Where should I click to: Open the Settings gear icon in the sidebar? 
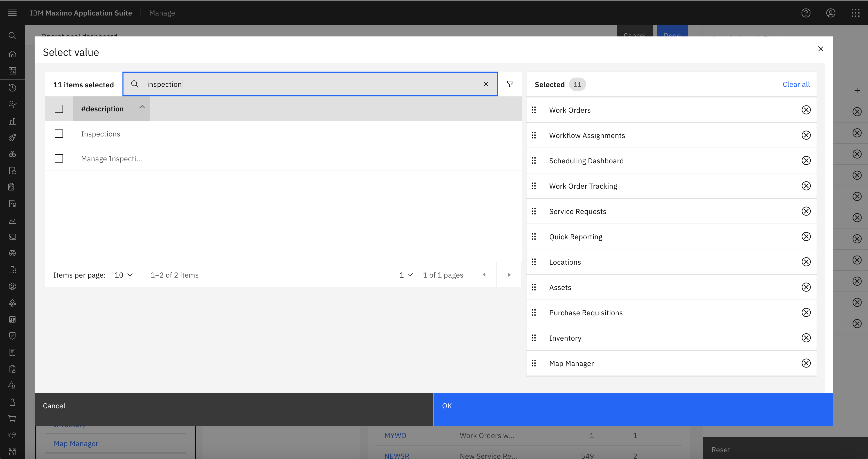pos(12,286)
